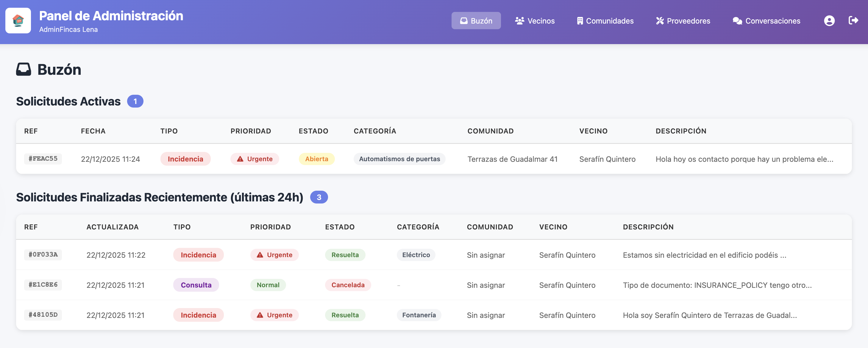Switch to the Vecinos section
The height and width of the screenshot is (348, 868).
point(535,21)
